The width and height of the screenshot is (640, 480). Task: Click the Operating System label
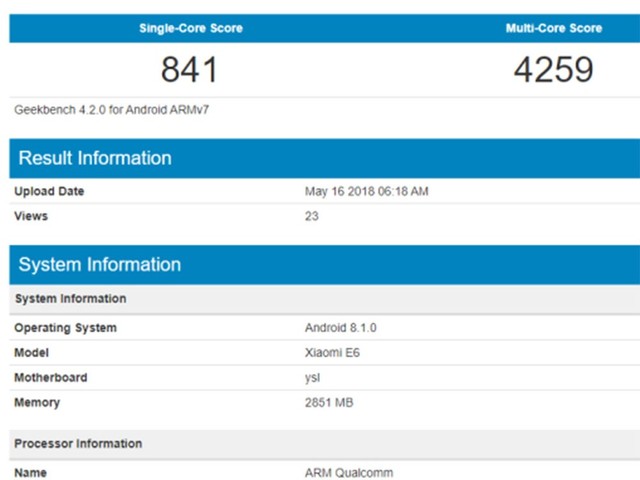click(x=65, y=328)
